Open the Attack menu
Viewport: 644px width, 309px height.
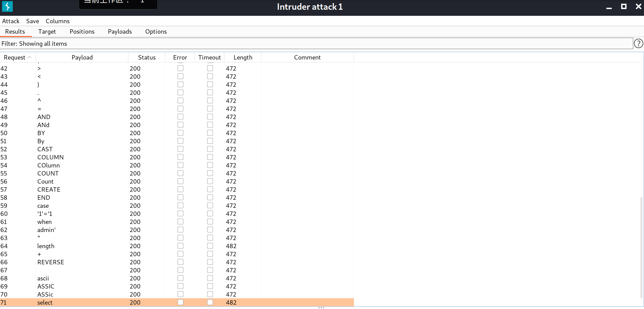point(11,21)
